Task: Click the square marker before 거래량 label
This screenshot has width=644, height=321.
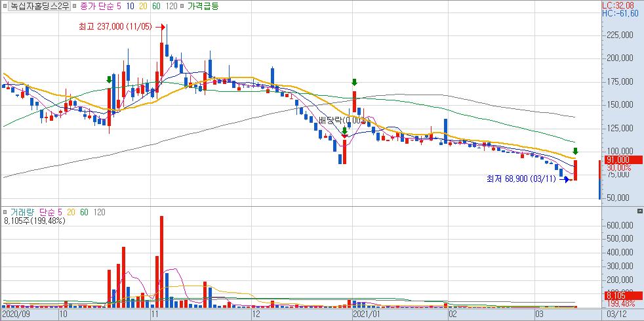Action: [x=5, y=212]
